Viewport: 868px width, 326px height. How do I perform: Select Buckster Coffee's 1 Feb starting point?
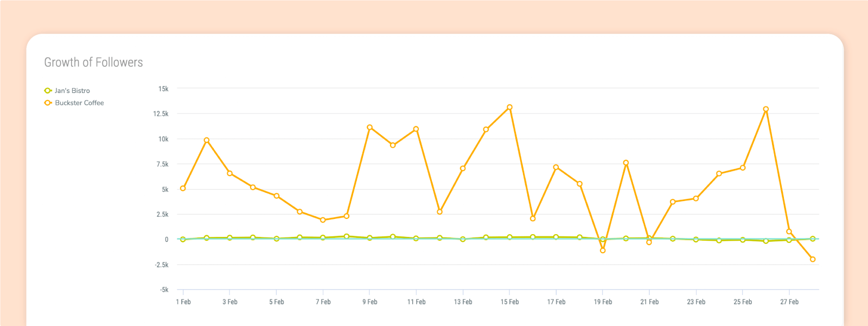point(183,189)
